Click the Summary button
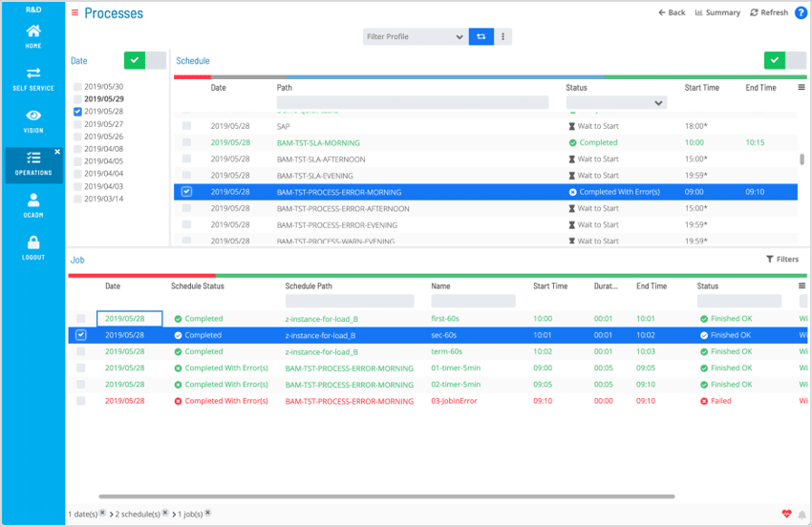The width and height of the screenshot is (812, 527). tap(717, 12)
